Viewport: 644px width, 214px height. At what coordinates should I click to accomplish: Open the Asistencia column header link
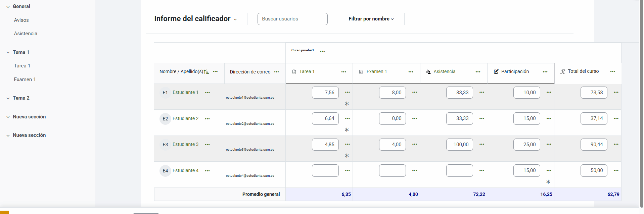click(445, 71)
